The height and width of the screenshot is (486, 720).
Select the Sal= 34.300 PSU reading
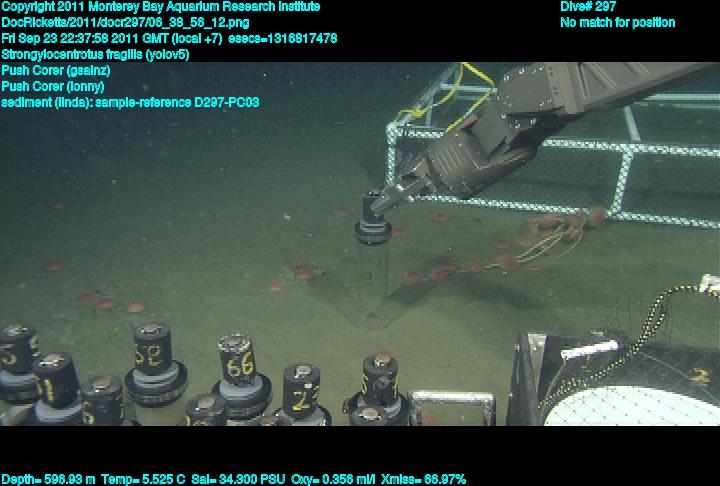(238, 479)
